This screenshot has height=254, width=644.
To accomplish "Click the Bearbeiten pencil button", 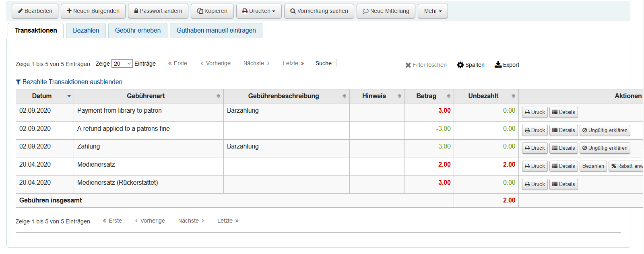I will [35, 11].
